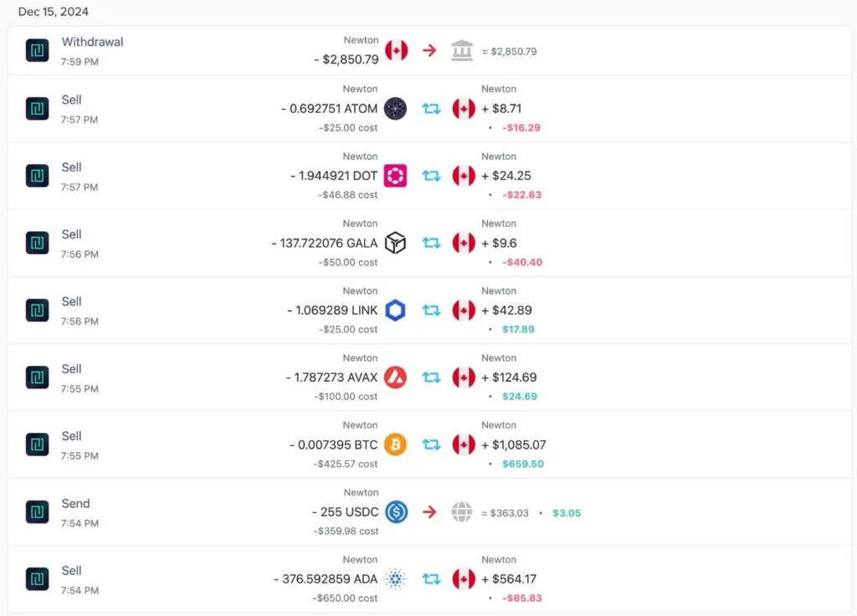
Task: Click the globe icon in the USDC Send row
Action: (462, 511)
